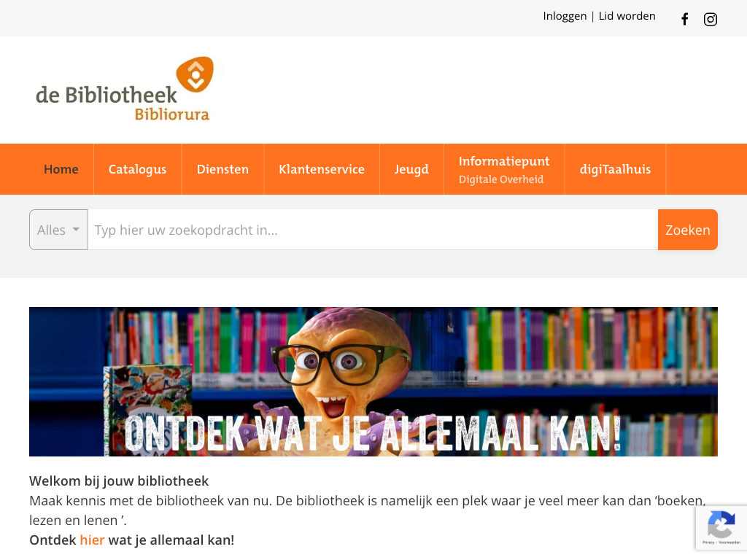Click the octopus banner image
The height and width of the screenshot is (560, 747).
(373, 381)
